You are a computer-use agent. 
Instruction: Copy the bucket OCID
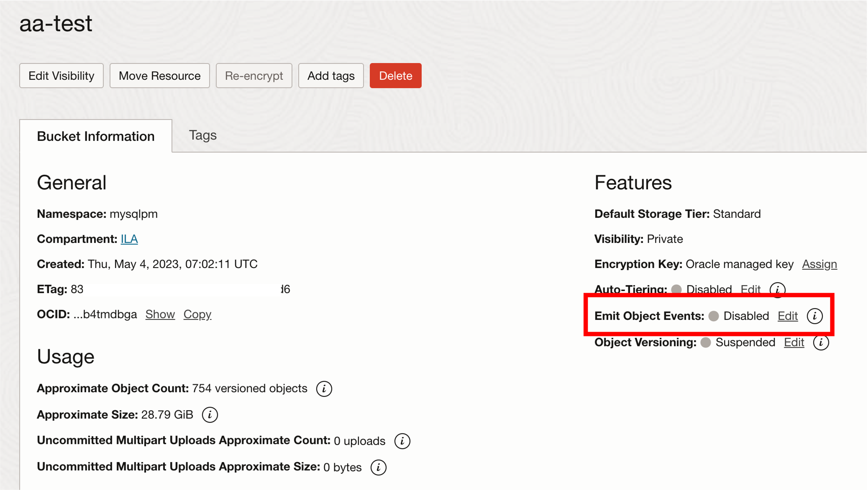pyautogui.click(x=197, y=314)
